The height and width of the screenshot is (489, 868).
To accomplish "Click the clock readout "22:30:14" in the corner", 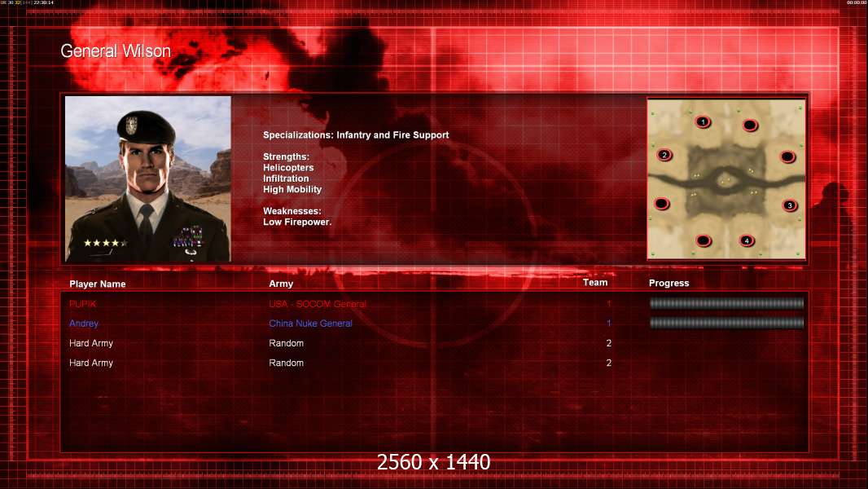I will coord(44,2).
